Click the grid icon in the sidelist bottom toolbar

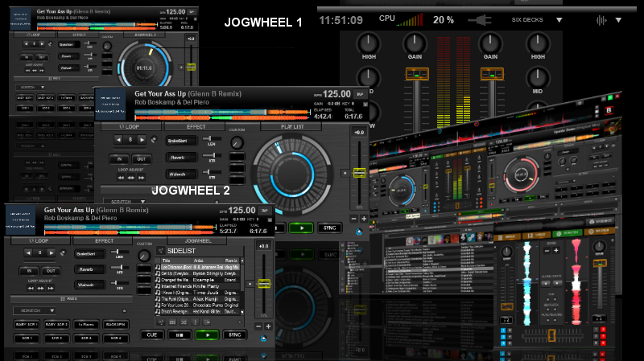coord(172,322)
